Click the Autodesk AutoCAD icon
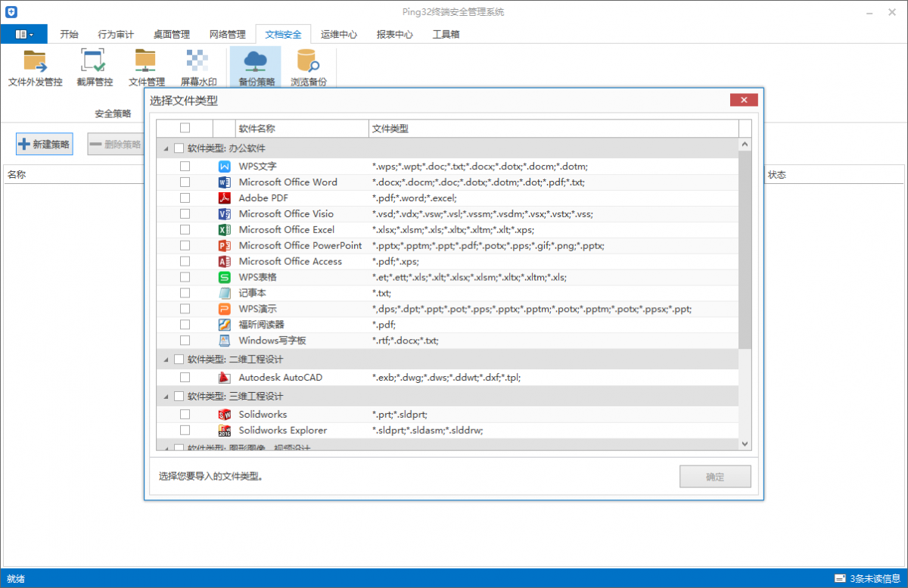 tap(224, 378)
